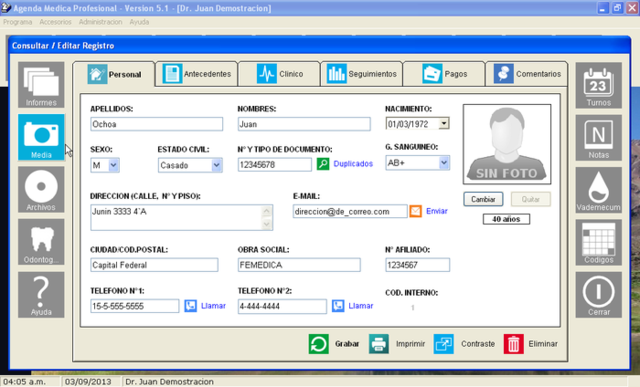Click the address box scroll down arrow
This screenshot has height=387, width=640.
pos(267,224)
